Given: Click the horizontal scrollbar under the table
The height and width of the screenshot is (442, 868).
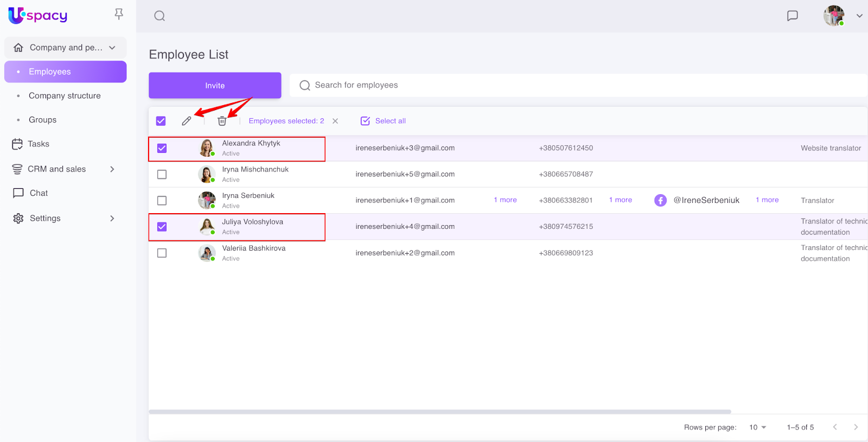Looking at the screenshot, I should point(439,412).
